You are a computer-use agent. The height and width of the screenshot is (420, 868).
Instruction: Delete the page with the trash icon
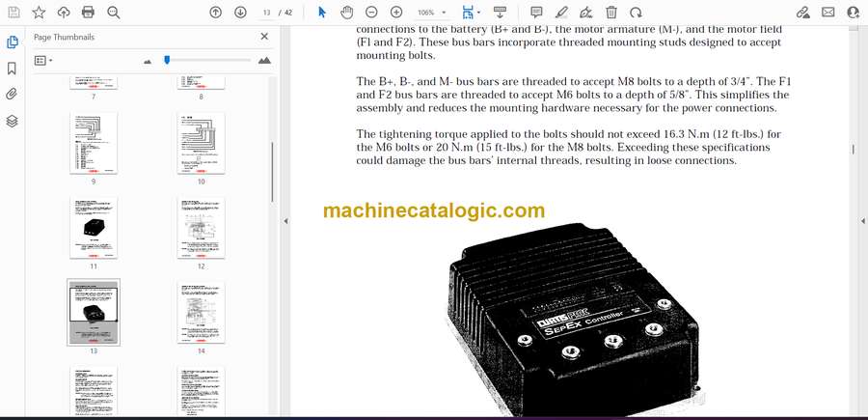pos(611,13)
